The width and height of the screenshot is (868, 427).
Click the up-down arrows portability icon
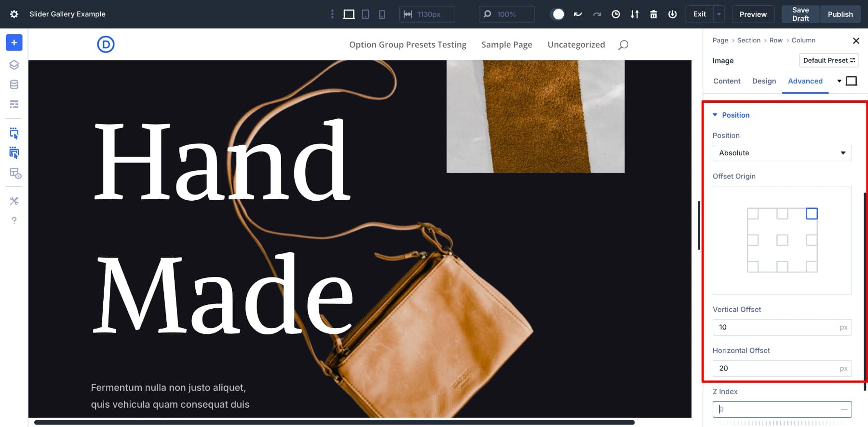[x=635, y=14]
